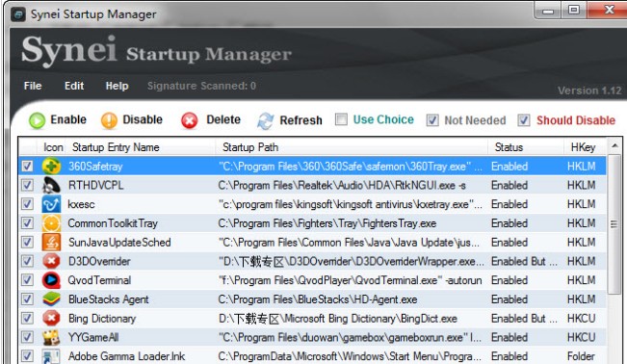Click Folder HKey in Adobe Gamma row
The width and height of the screenshot is (627, 364).
tap(581, 356)
